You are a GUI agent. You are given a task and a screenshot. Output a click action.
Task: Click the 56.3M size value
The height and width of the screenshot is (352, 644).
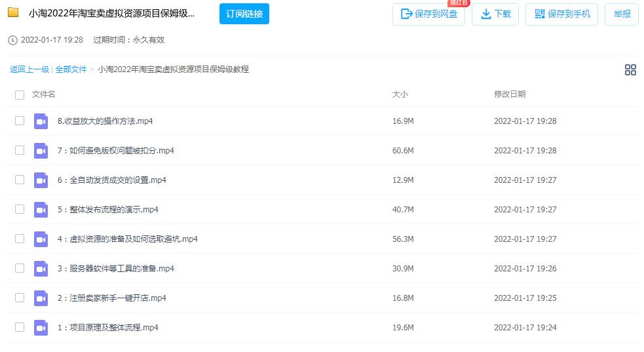[x=403, y=239]
